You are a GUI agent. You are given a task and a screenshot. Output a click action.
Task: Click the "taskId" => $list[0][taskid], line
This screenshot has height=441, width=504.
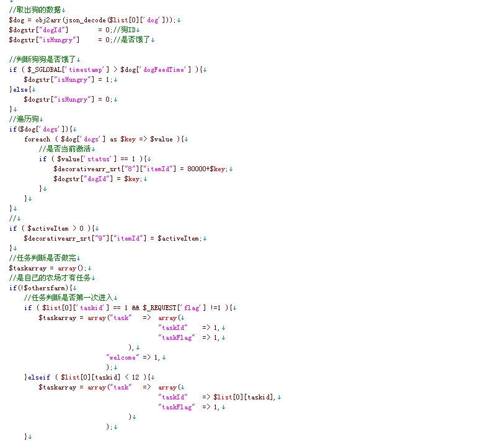[219, 397]
